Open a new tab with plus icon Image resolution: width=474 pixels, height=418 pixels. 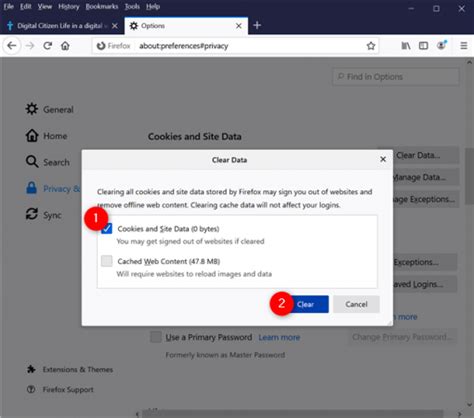click(x=257, y=25)
